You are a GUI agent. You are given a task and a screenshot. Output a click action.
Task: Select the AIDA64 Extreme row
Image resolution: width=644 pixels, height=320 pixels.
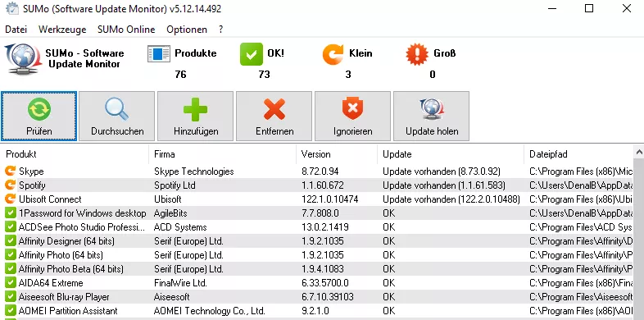pos(316,283)
